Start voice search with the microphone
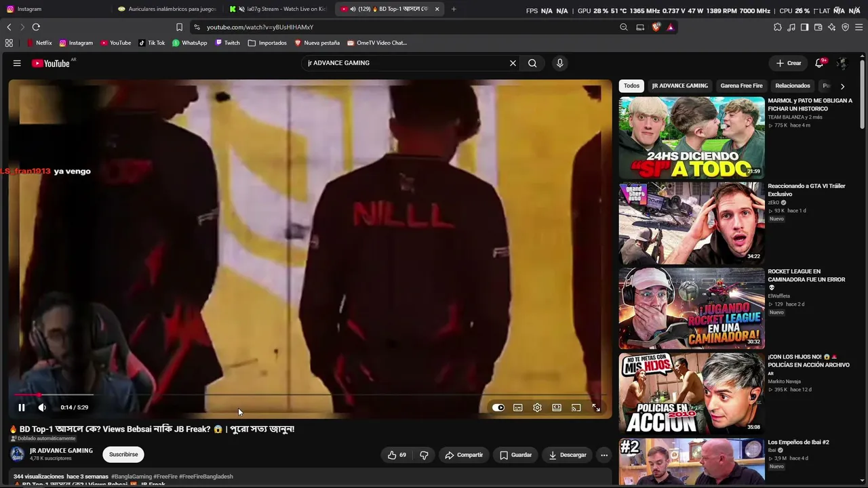Screen dimensions: 868x488 (x=559, y=63)
